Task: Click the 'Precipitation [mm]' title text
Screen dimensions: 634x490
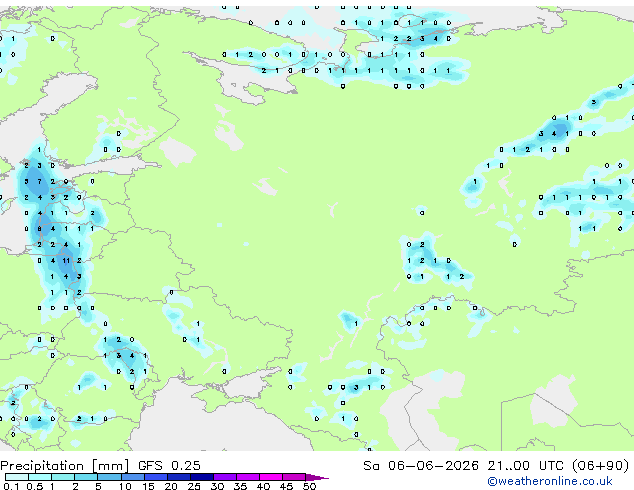Action: tap(65, 466)
